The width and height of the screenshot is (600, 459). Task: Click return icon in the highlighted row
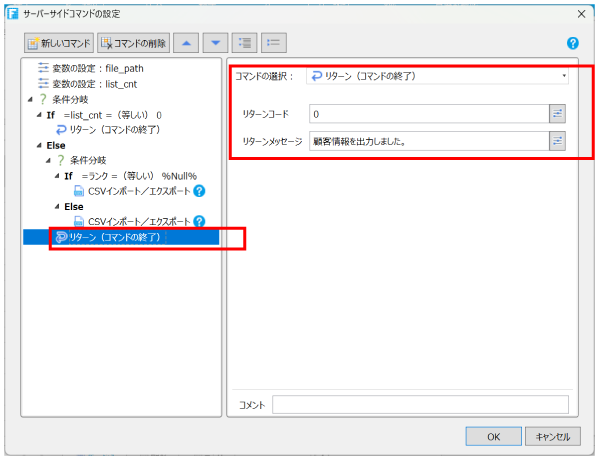61,237
